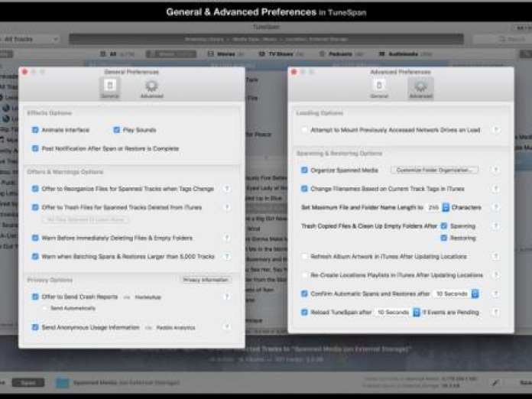Select General tab icon in Advanced Preferences window
Image resolution: width=532 pixels, height=399 pixels.
click(379, 88)
